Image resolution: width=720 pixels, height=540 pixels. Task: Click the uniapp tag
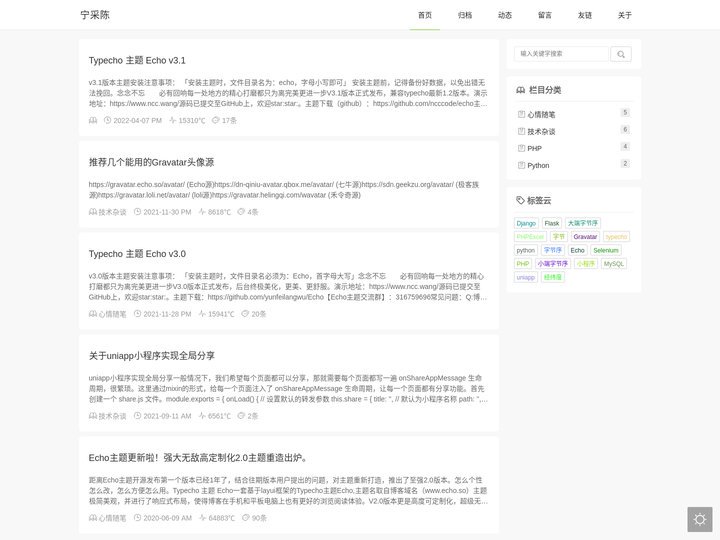(526, 277)
